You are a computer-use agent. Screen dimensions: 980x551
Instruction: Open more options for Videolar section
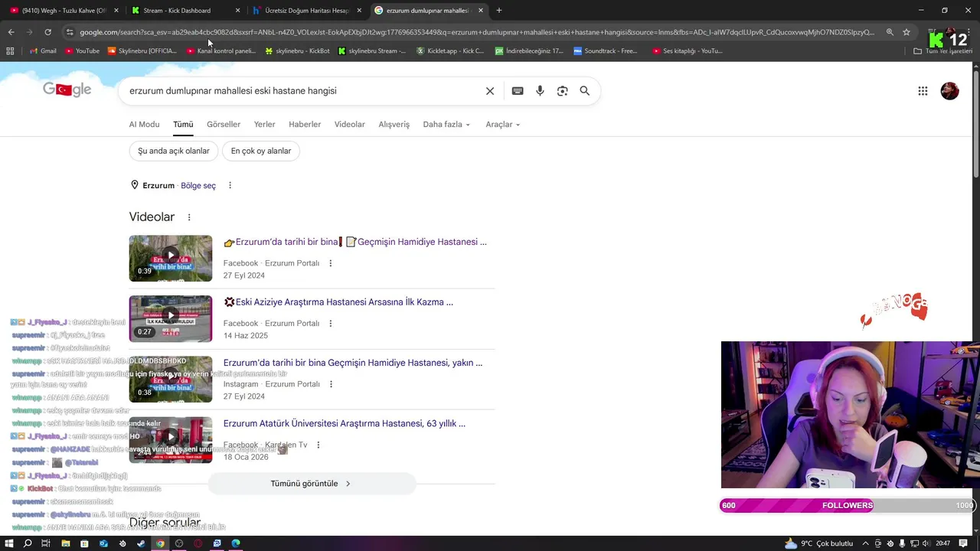tap(189, 217)
